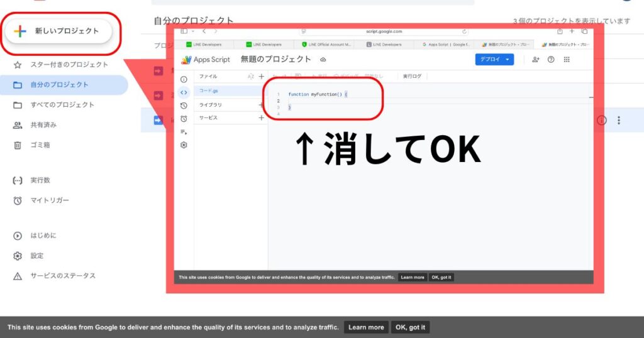The width and height of the screenshot is (644, 338).
Task: Click Learn more in inset editor cookie bar
Action: 413,277
